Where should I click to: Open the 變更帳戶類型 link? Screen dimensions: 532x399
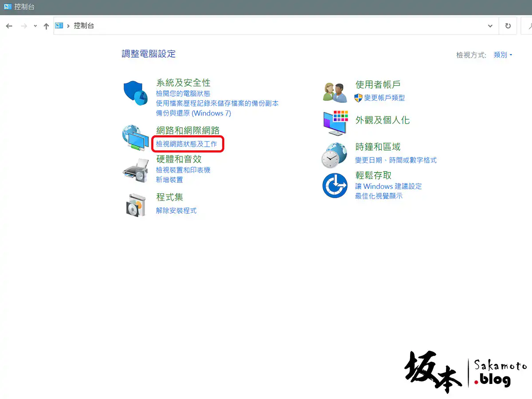click(x=384, y=98)
